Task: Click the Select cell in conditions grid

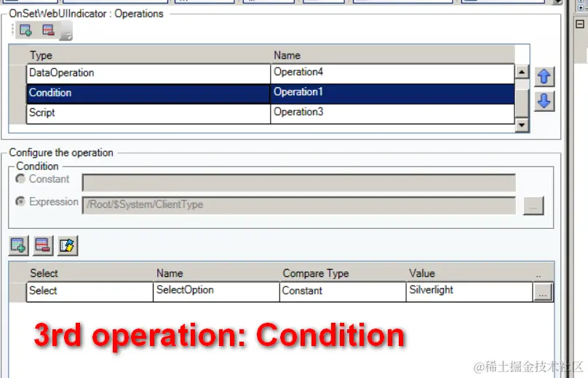Action: pos(90,291)
